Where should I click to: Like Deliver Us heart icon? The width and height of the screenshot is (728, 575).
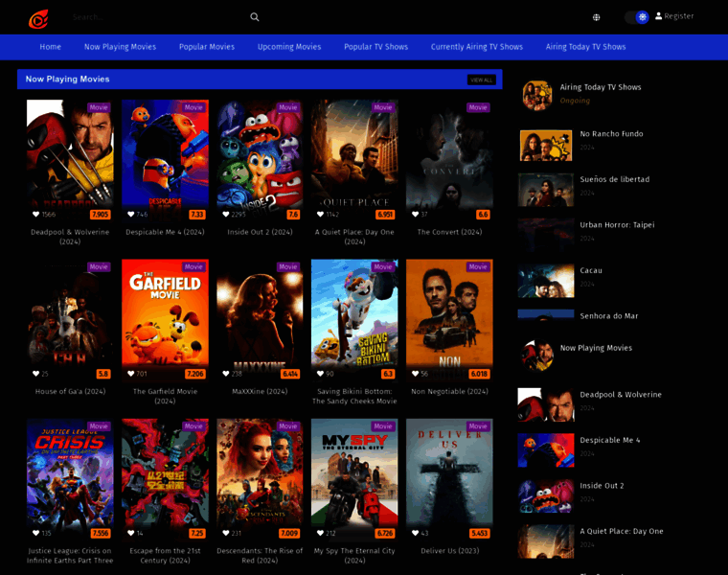click(x=415, y=533)
